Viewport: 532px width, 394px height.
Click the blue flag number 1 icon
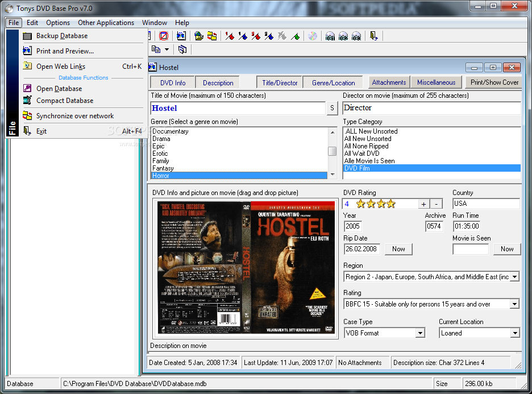click(x=243, y=36)
